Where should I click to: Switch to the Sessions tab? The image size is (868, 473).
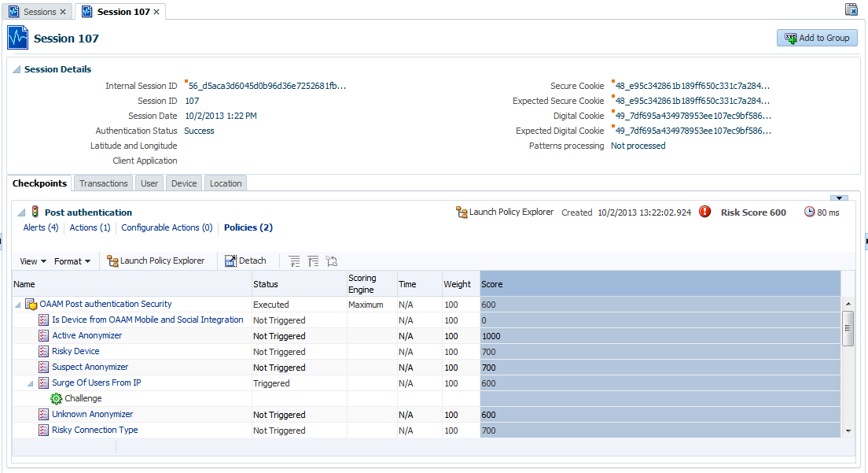click(x=39, y=12)
